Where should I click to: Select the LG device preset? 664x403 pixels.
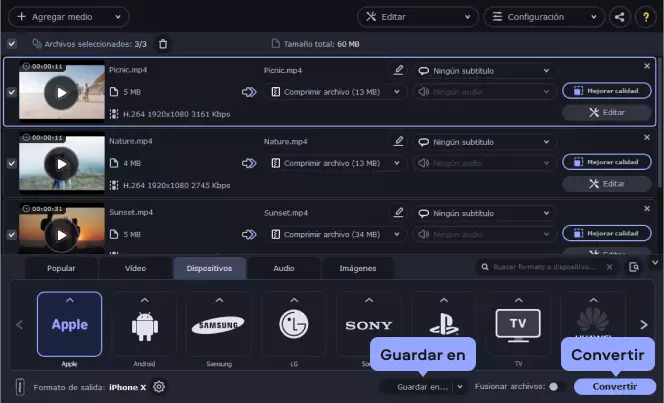294,324
